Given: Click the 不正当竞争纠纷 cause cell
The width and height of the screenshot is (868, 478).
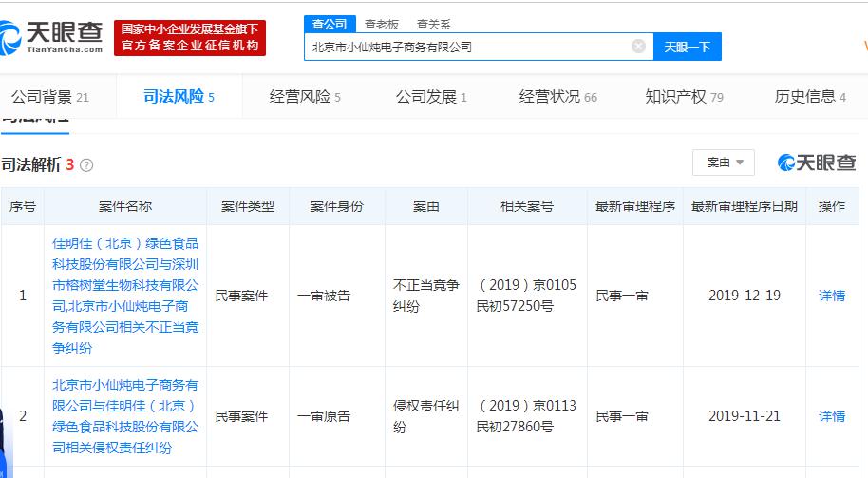Looking at the screenshot, I should pos(426,296).
